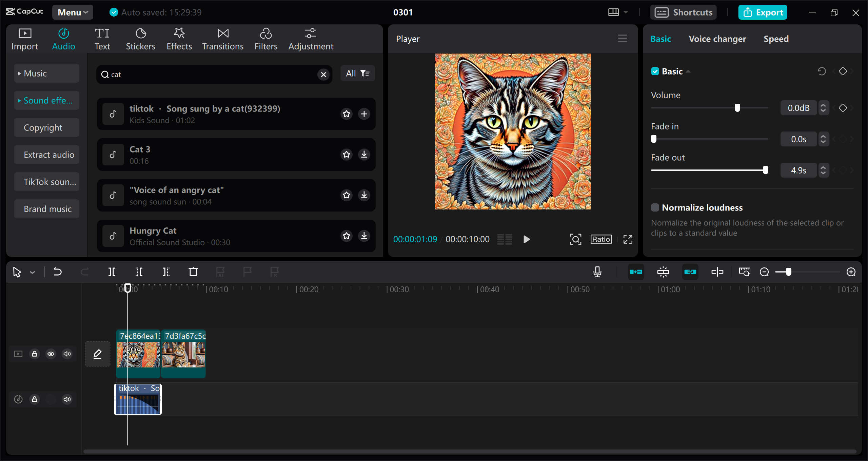Play the video in the Player panel
The image size is (868, 461).
526,239
